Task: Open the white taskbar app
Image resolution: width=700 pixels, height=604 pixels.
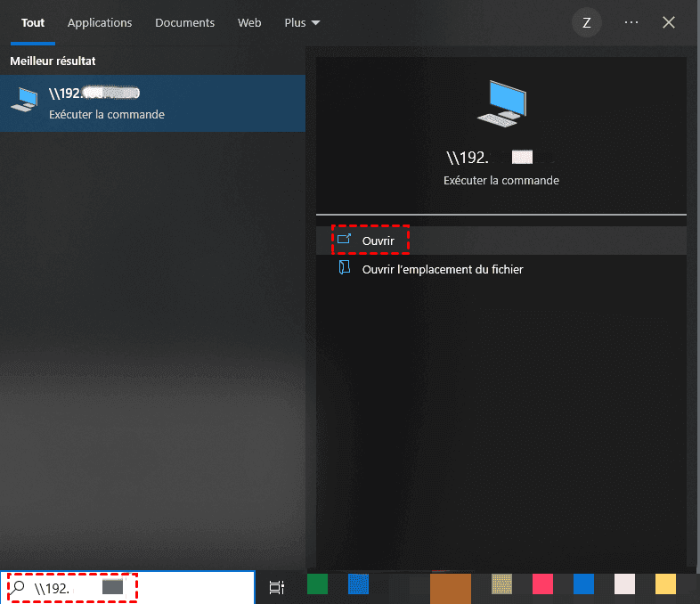Action: click(x=624, y=584)
